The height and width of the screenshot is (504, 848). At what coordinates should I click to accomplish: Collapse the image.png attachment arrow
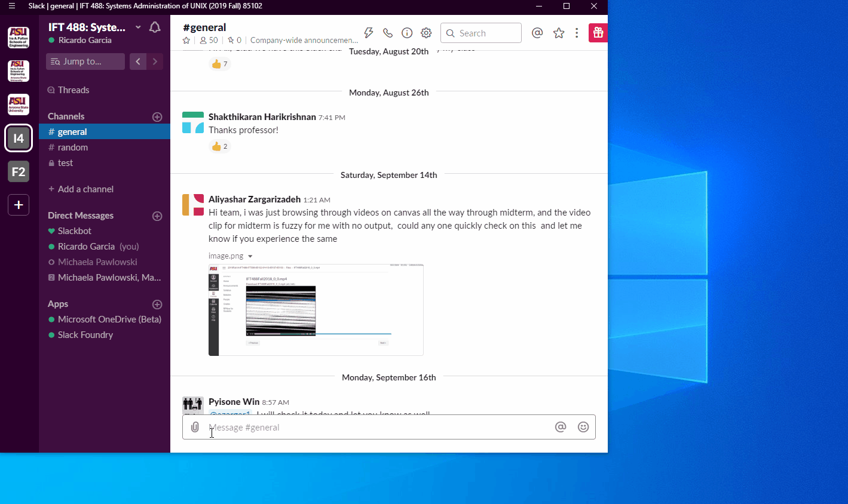click(x=250, y=256)
